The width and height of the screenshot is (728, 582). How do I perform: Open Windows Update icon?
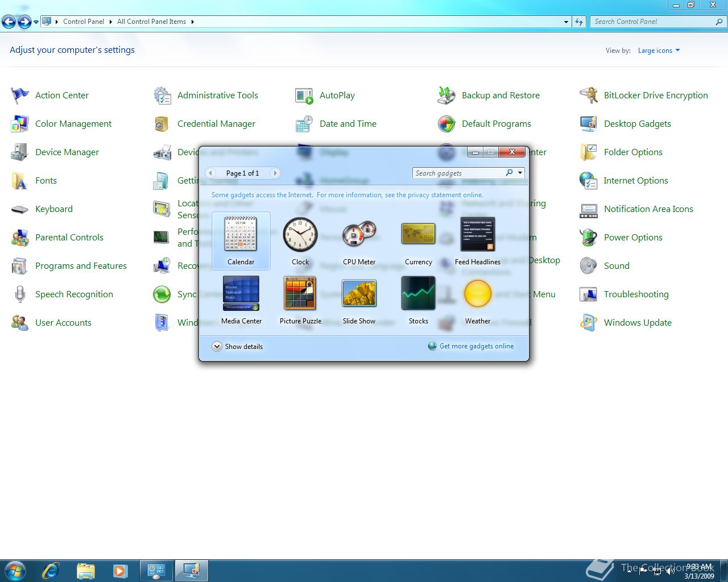(x=589, y=323)
